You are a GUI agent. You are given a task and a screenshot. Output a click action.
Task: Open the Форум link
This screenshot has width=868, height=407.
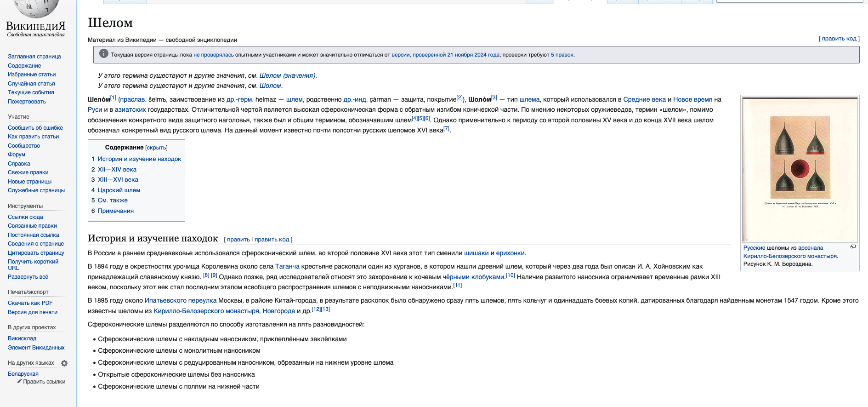tap(17, 155)
